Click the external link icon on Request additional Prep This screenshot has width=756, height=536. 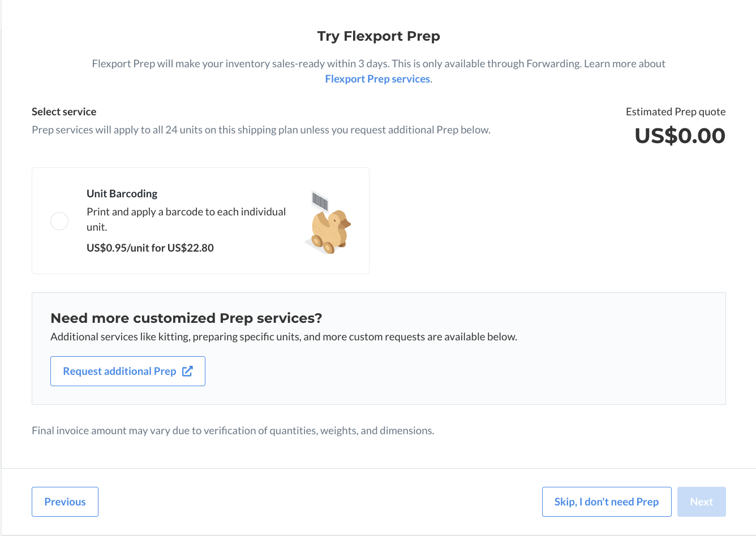187,371
